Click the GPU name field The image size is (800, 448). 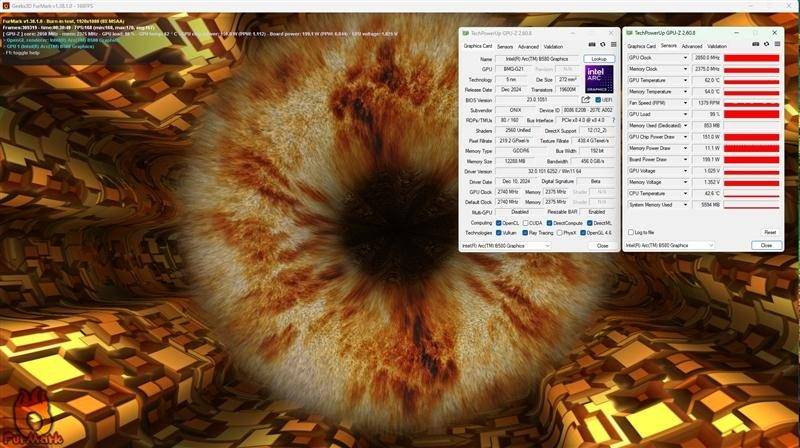(537, 59)
